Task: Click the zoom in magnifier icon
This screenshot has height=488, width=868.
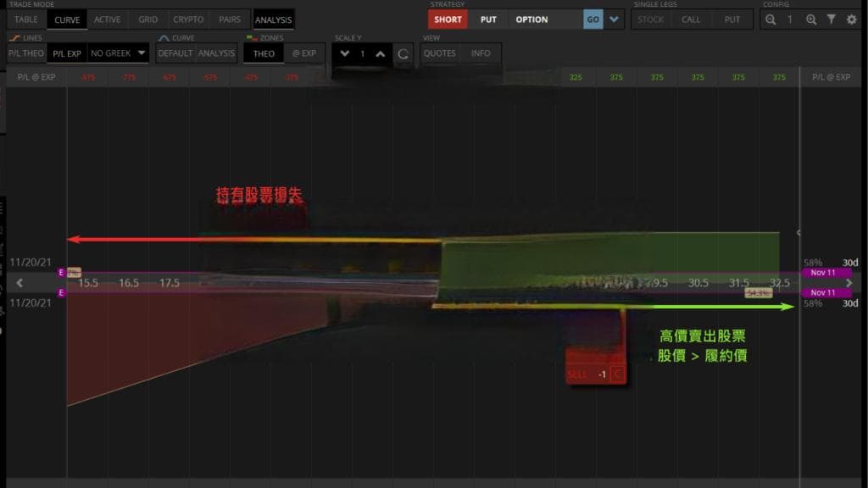Action: (x=811, y=19)
